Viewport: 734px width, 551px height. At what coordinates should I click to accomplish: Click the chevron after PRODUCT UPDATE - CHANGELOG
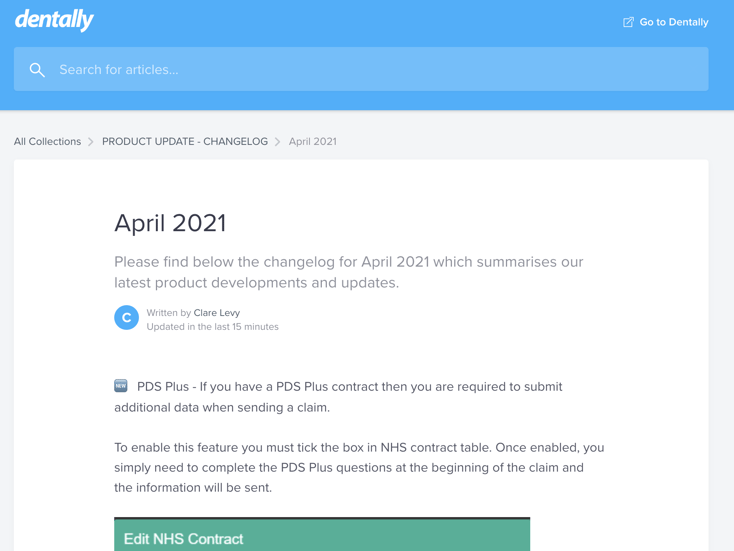pyautogui.click(x=278, y=142)
